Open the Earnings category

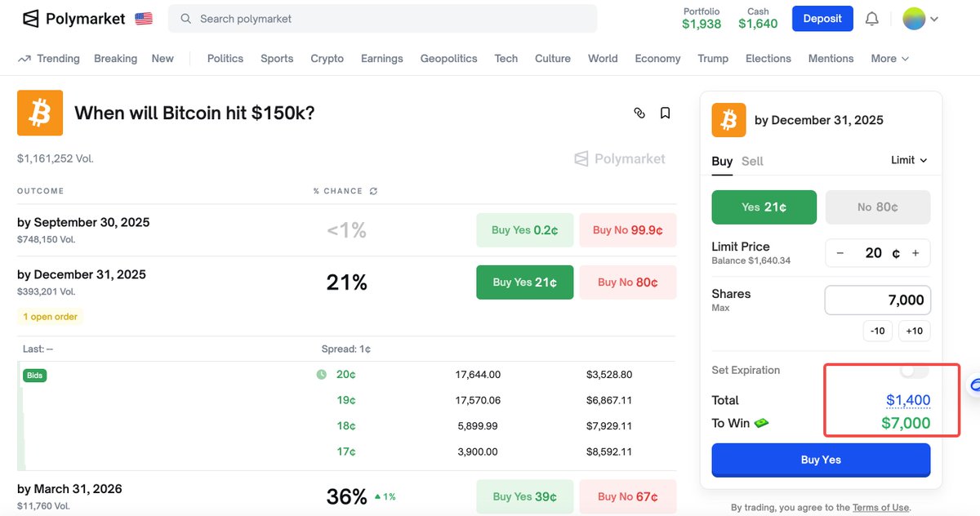point(382,59)
